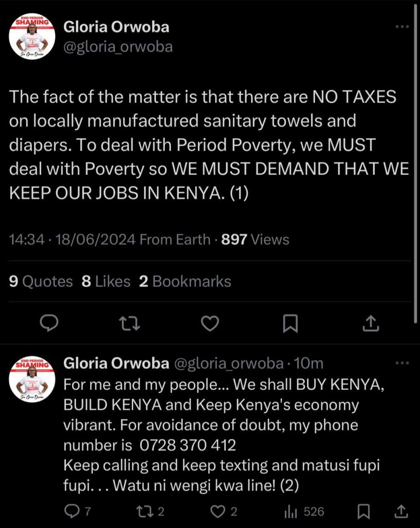Share the main tweet via upload icon
420x528 pixels.
pyautogui.click(x=371, y=323)
